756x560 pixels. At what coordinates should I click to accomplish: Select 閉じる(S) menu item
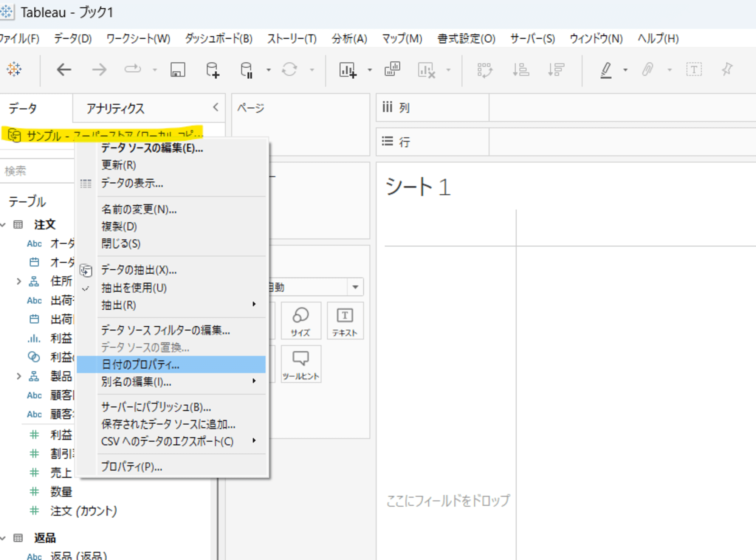pos(171,244)
